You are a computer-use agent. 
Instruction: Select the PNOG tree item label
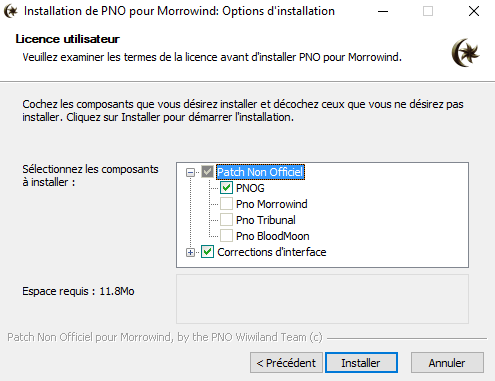(x=250, y=188)
